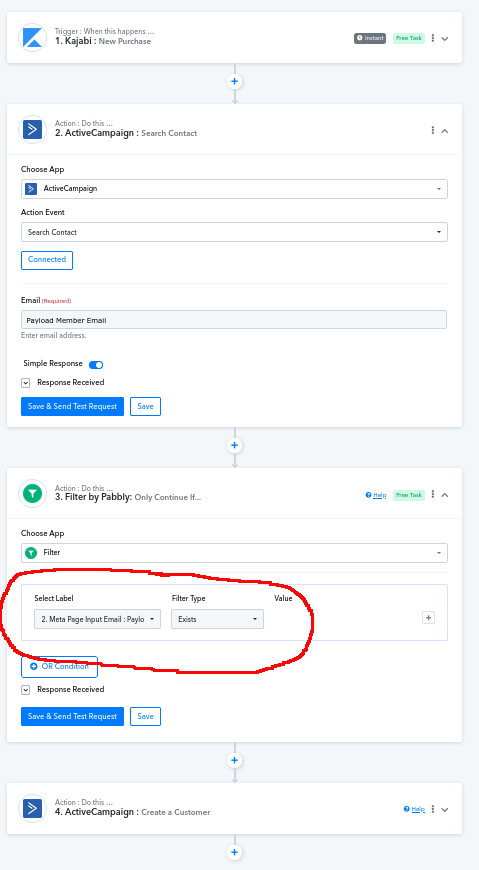Click plus icon below Create a Customer step
The image size is (479, 870).
pyautogui.click(x=234, y=852)
